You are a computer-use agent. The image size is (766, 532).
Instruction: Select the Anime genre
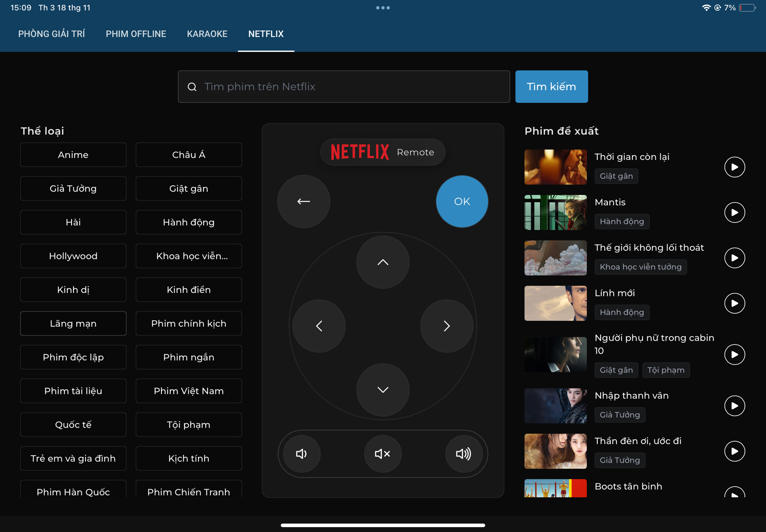73,155
